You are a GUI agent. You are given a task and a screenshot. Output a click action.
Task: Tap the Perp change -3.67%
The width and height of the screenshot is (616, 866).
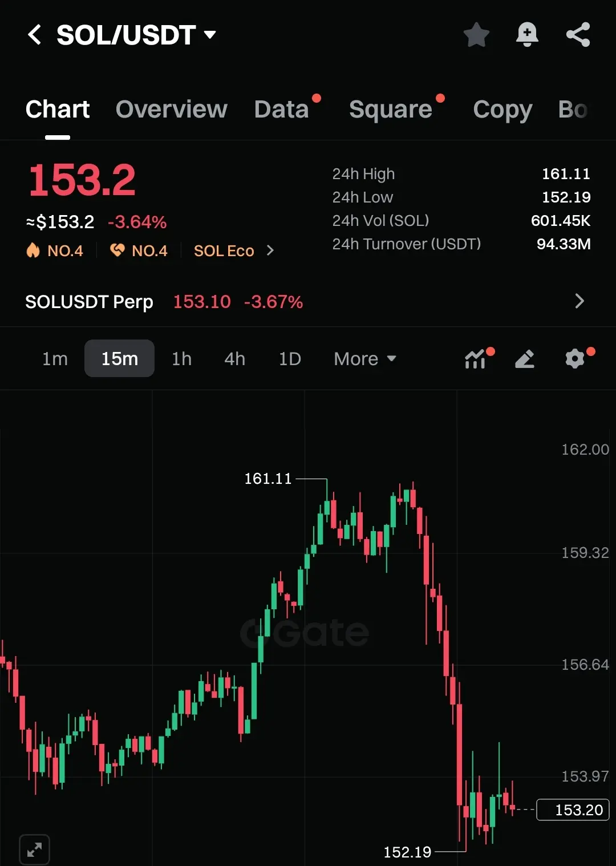(273, 301)
